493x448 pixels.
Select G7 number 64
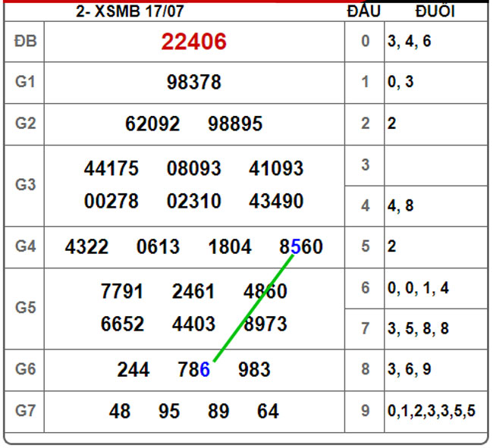coord(268,412)
